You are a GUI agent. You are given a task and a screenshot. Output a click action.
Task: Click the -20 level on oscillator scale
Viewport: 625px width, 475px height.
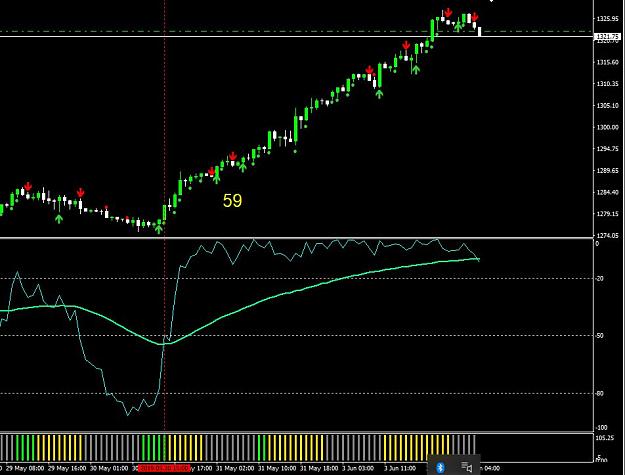click(599, 279)
